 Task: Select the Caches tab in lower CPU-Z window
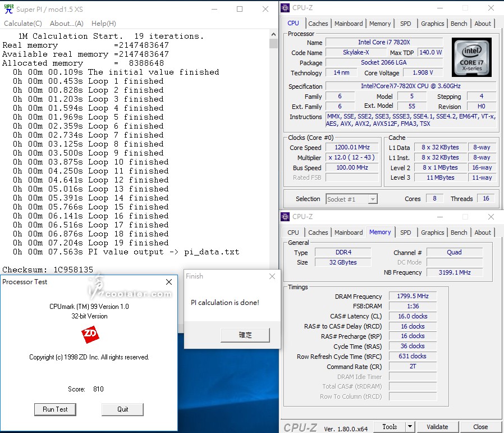[318, 233]
